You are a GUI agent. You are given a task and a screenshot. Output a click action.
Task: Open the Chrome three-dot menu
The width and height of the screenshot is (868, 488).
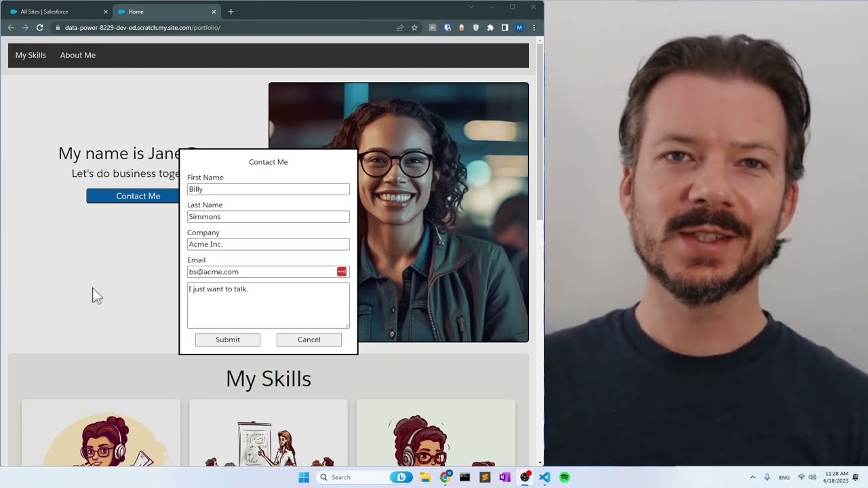534,28
